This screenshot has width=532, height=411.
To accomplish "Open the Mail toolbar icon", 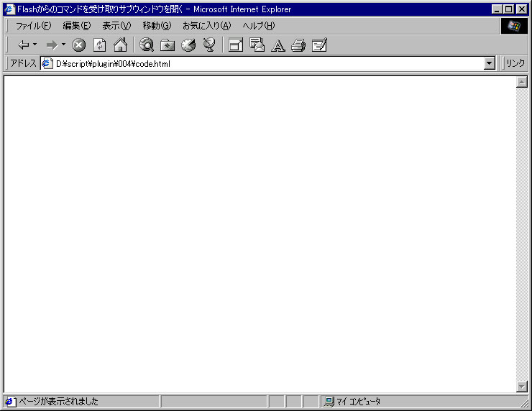I will [257, 45].
